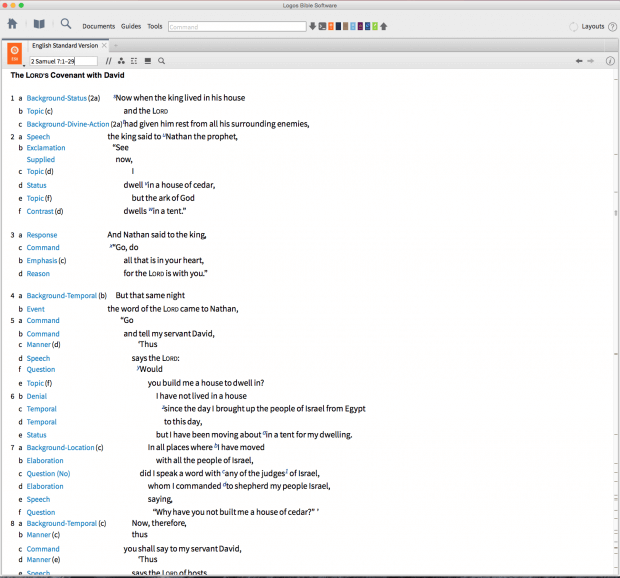620x578 pixels.
Task: Open the Tools menu
Action: pos(155,26)
